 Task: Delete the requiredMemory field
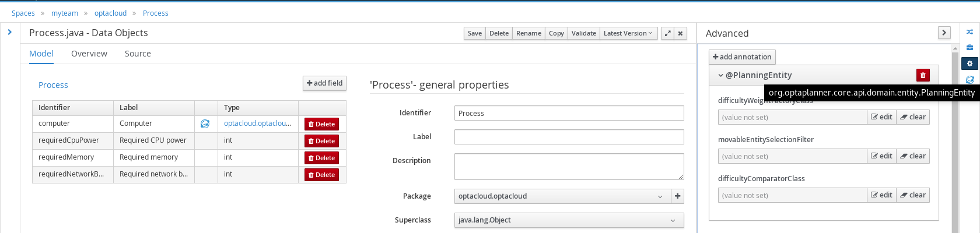(321, 158)
